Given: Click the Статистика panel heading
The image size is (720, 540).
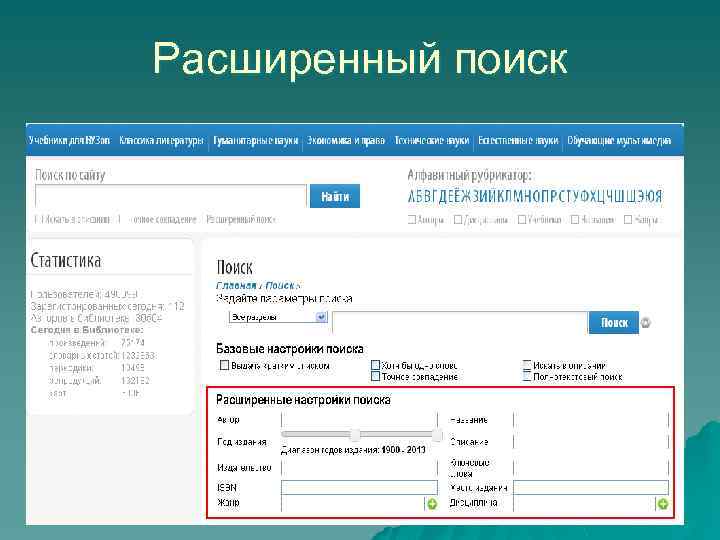Looking at the screenshot, I should point(66,260).
